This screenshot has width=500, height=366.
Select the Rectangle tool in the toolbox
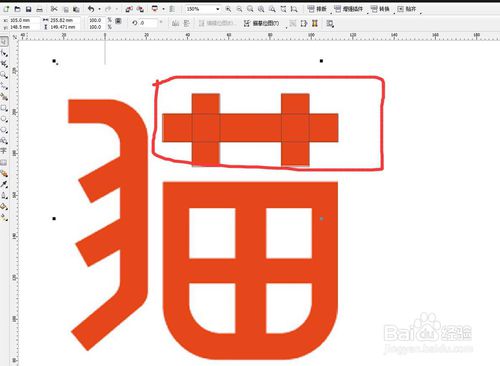[4, 108]
